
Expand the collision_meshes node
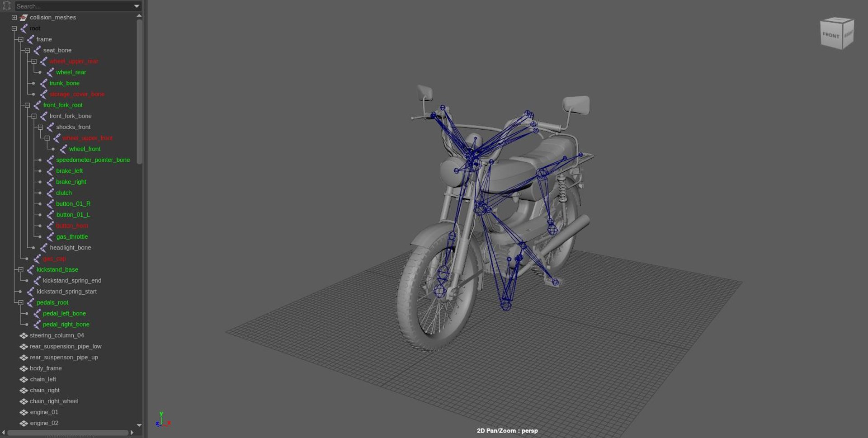coord(14,18)
